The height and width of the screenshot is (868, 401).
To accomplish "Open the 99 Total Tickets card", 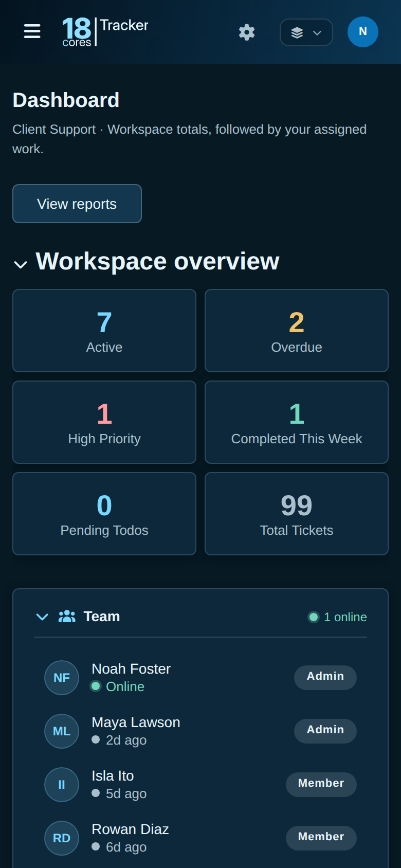I will pyautogui.click(x=297, y=514).
